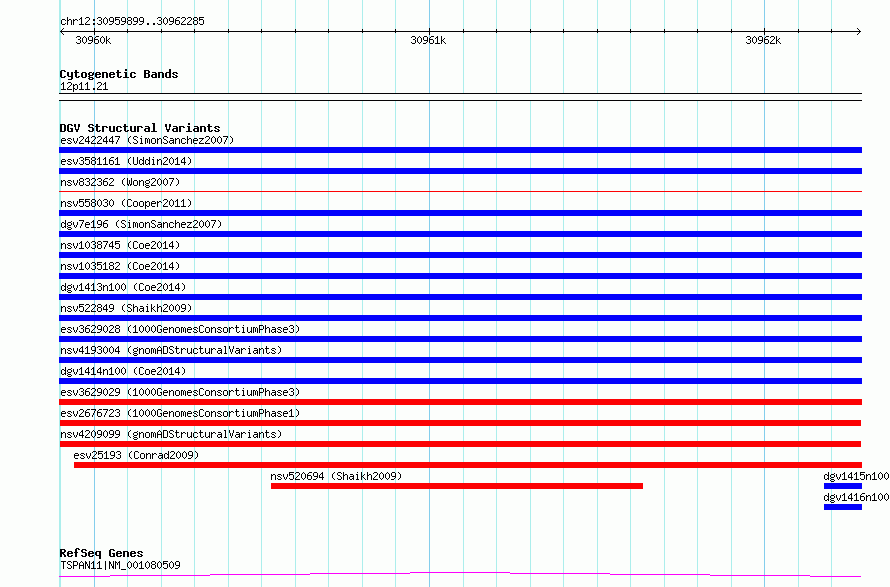The height and width of the screenshot is (587, 890).
Task: Click the red bar under esv3629029
Action: coord(460,402)
